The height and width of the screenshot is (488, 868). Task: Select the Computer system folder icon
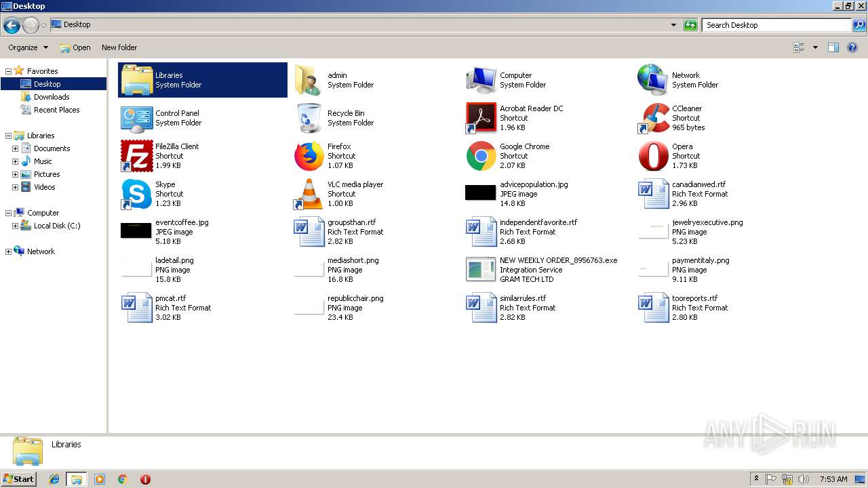click(x=481, y=80)
